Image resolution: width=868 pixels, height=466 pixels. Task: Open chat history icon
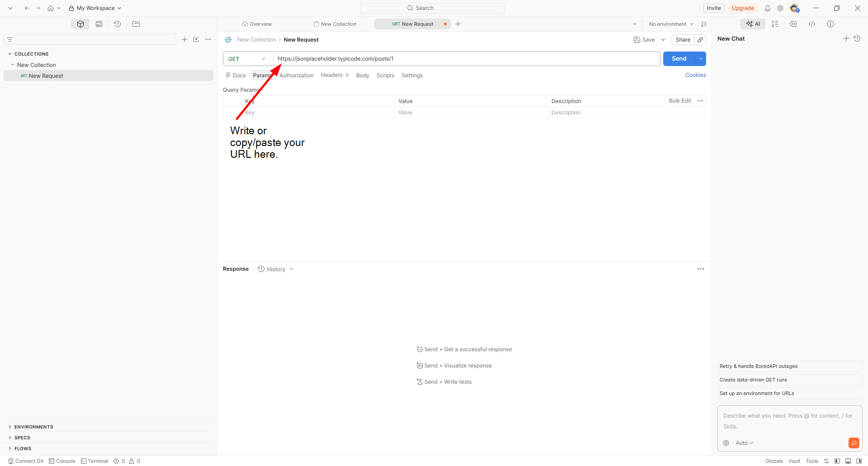coord(857,38)
